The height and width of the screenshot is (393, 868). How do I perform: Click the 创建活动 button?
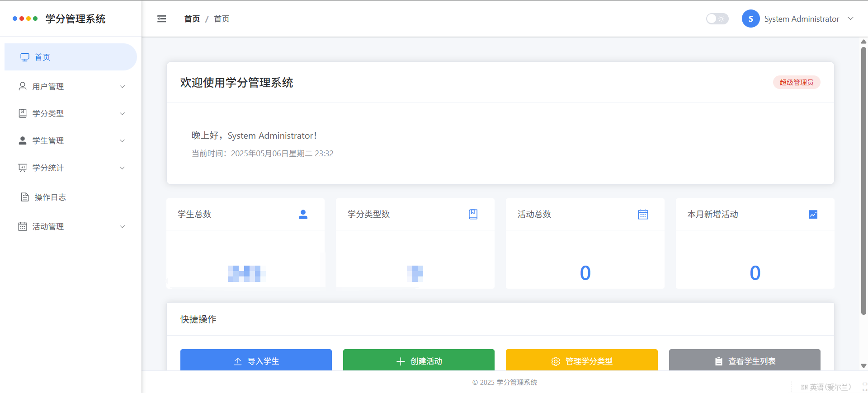[419, 360]
